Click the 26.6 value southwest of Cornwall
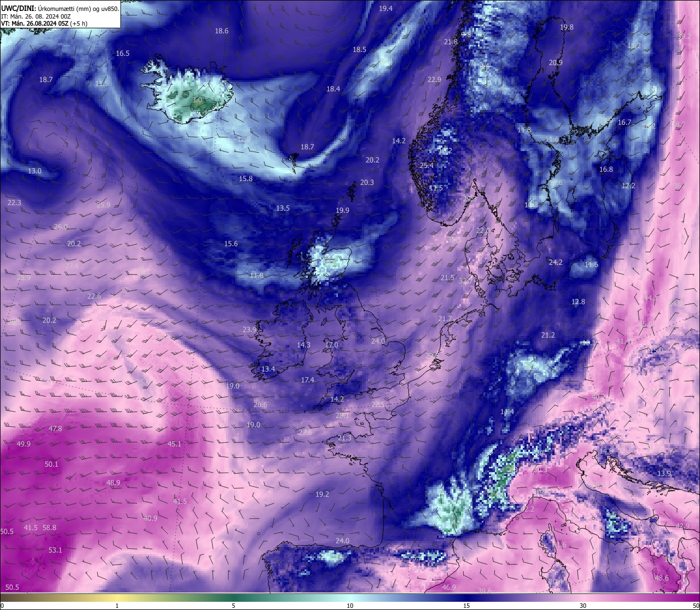Screen dimensions: 700x610 click(x=261, y=405)
